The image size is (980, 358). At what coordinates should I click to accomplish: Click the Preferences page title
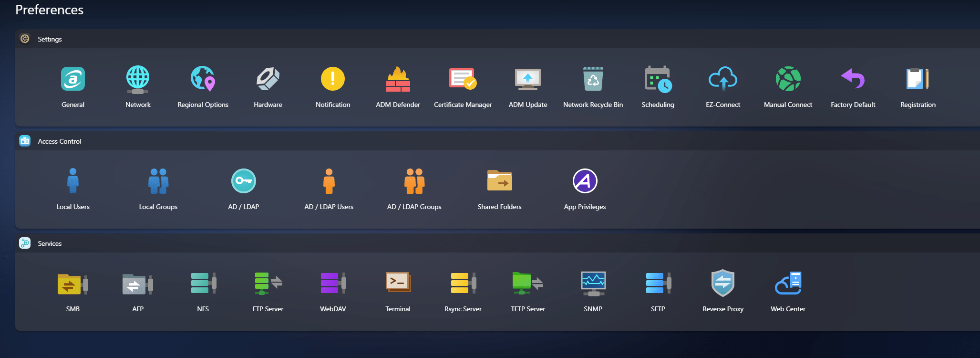(x=49, y=10)
